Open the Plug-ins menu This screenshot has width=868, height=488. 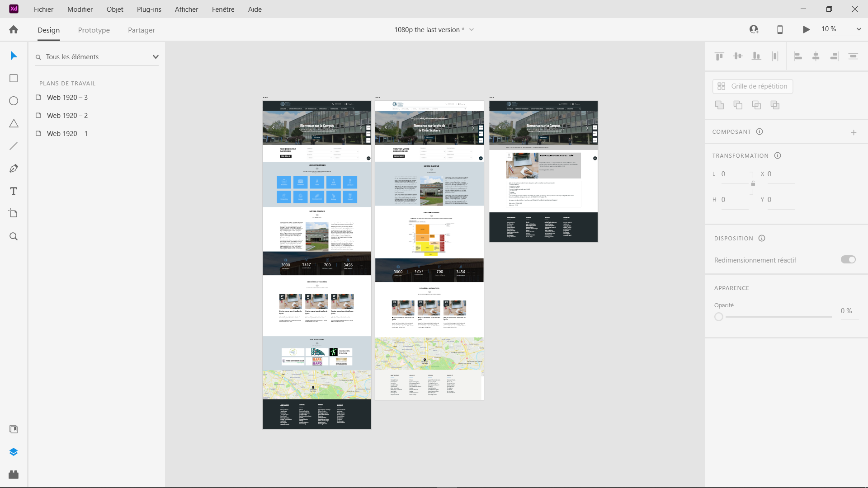pos(149,9)
